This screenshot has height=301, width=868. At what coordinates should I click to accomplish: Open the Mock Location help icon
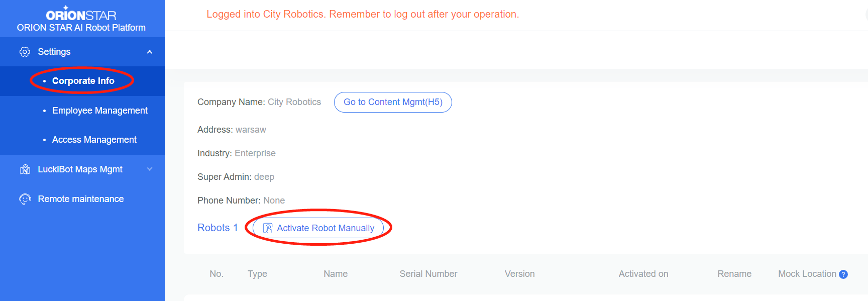tap(844, 274)
